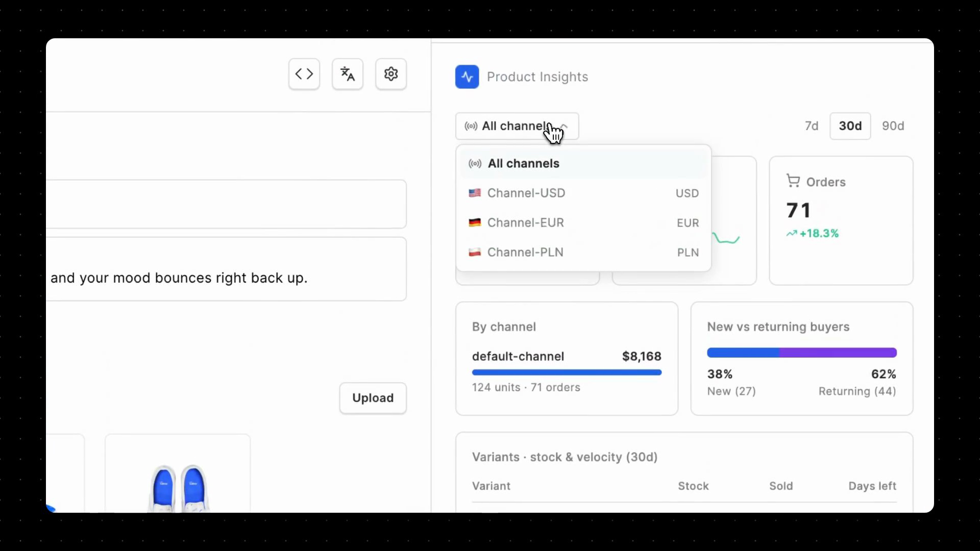Select the 30d time range
The width and height of the screenshot is (980, 551).
(850, 126)
